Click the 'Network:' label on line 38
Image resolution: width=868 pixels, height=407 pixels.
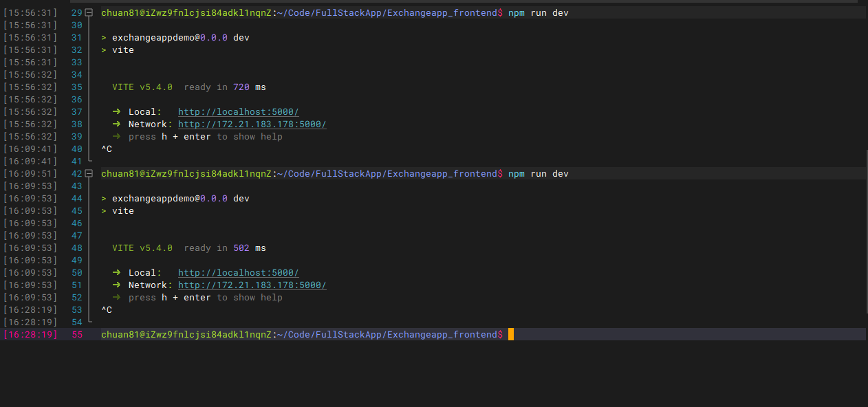(x=151, y=124)
